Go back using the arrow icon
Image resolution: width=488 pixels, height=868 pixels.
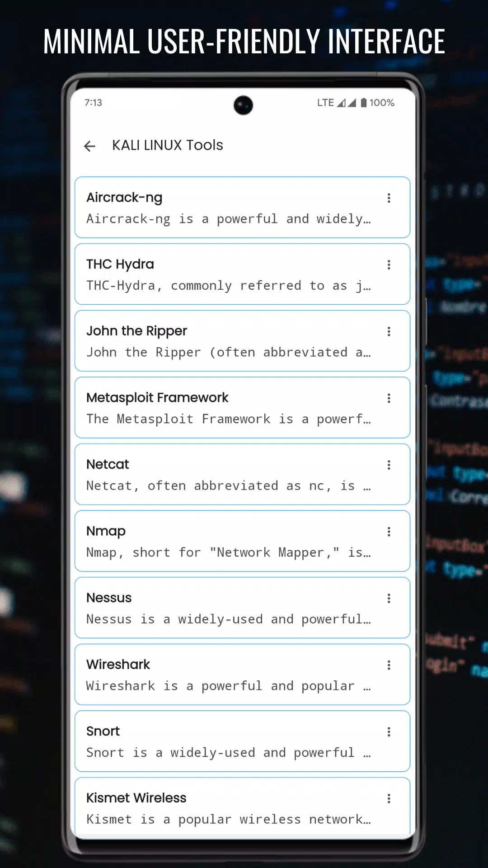click(89, 146)
